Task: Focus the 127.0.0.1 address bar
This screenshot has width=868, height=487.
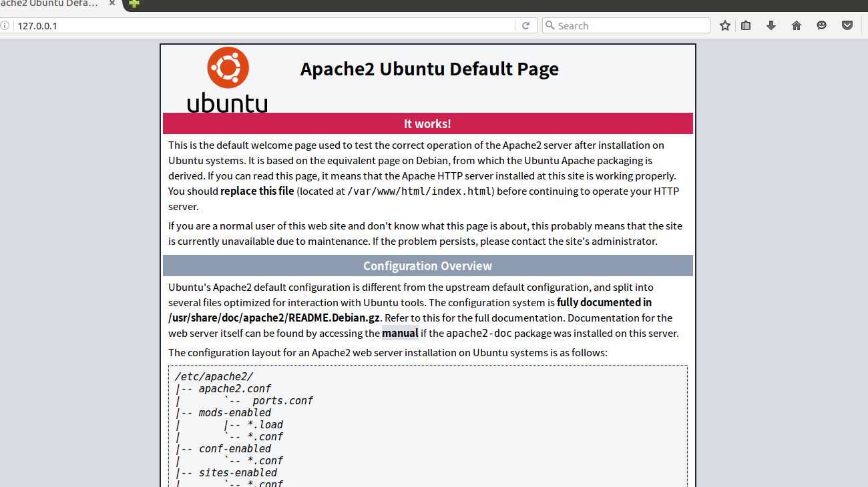Action: pos(266,25)
